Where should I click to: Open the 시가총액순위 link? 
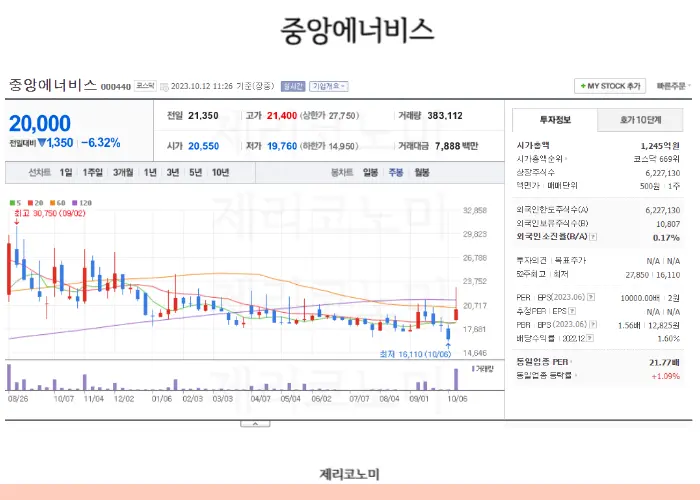542,159
